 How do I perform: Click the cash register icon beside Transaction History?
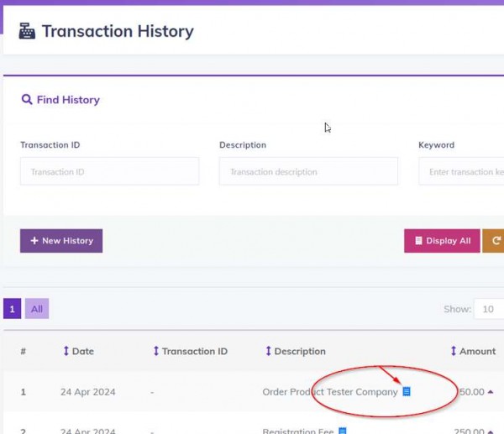(x=27, y=31)
